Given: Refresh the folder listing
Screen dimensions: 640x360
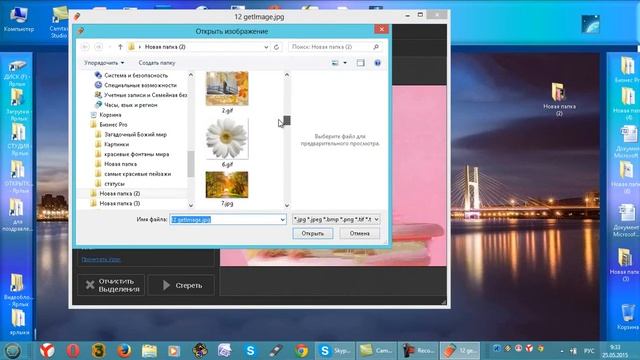Looking at the screenshot, I should [276, 47].
